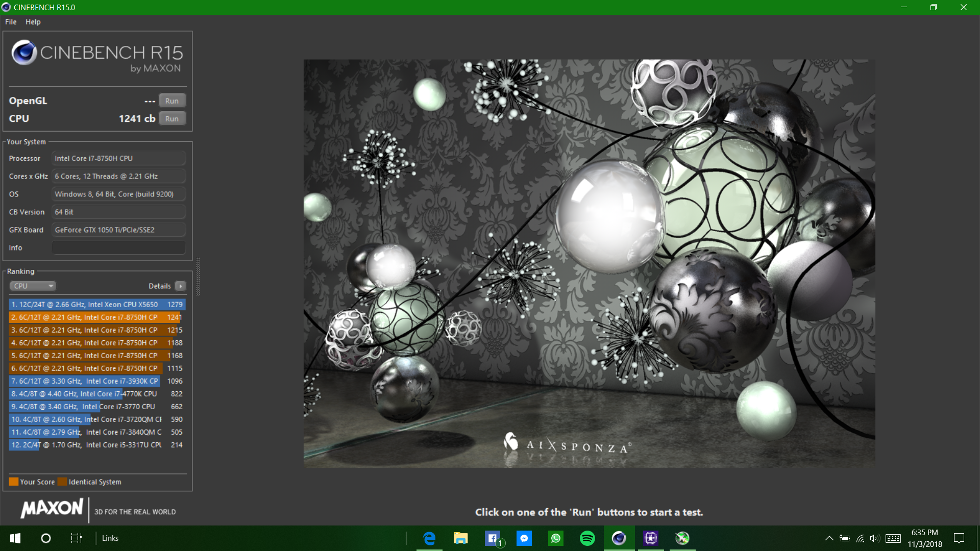Click the rendered benchmark scene image
Image resolution: width=980 pixels, height=551 pixels.
click(589, 263)
